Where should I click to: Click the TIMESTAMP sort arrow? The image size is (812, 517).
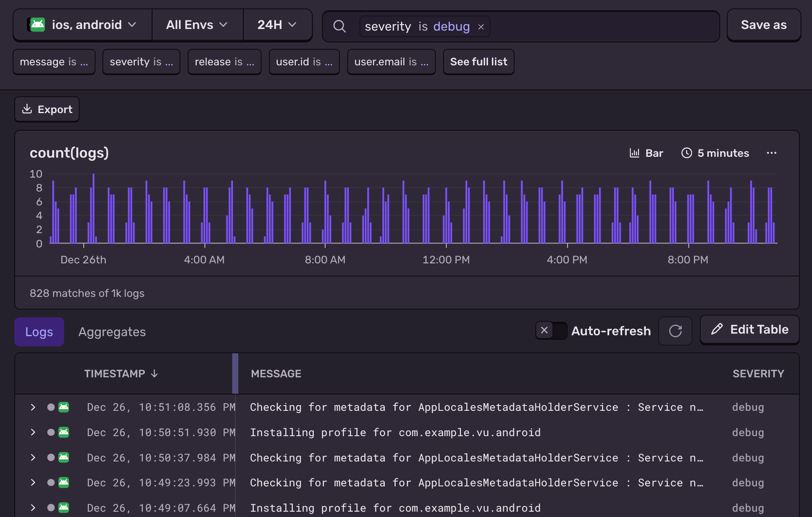[154, 373]
